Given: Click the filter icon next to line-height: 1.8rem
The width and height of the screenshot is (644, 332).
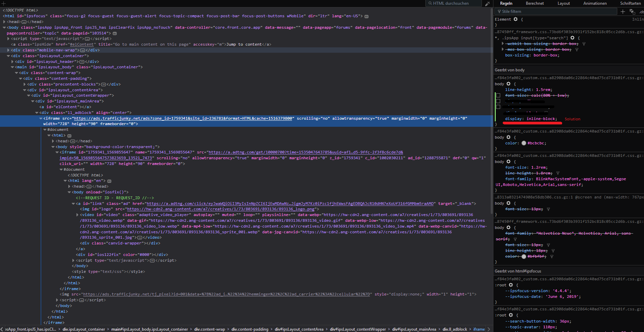Looking at the screenshot, I should click(558, 173).
